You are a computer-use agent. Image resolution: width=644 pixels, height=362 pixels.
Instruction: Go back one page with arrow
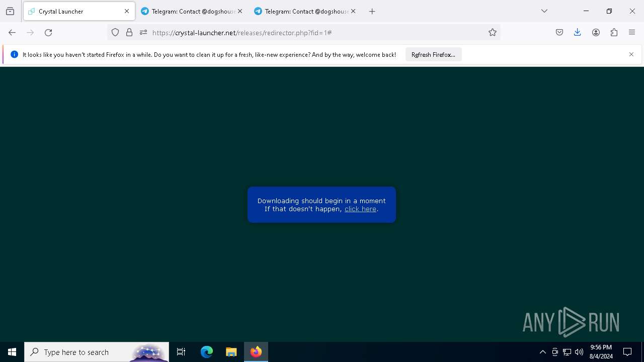[12, 33]
